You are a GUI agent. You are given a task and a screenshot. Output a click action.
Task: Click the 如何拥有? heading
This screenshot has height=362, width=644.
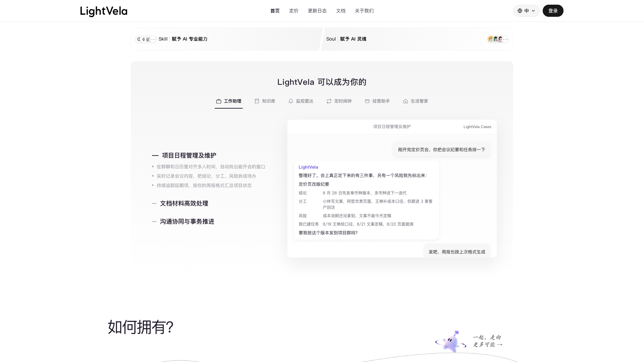point(141,327)
